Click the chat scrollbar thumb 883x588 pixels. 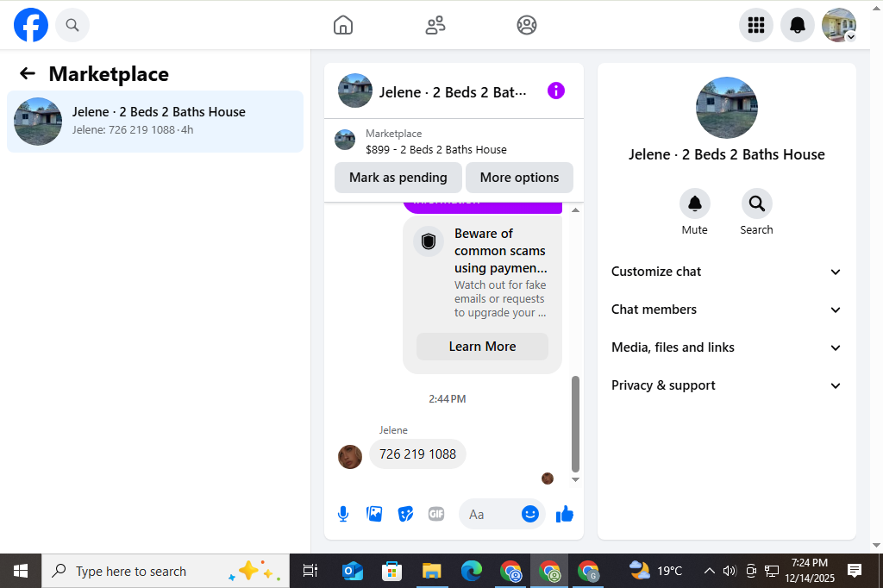pyautogui.click(x=575, y=423)
